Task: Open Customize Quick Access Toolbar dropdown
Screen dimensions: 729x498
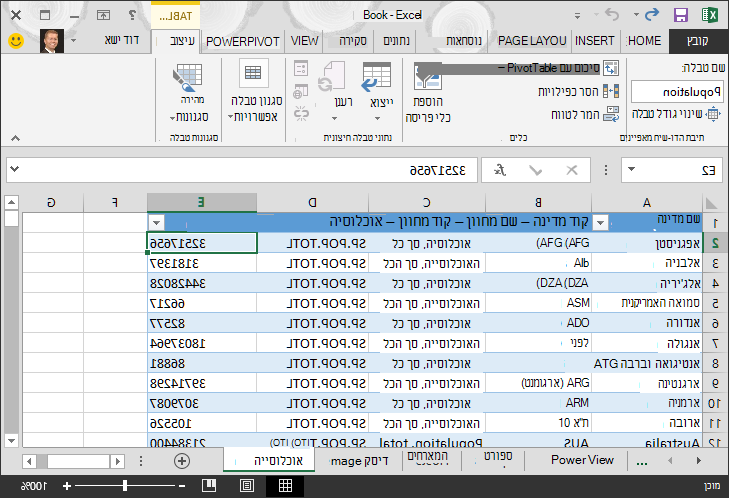Action: point(577,16)
